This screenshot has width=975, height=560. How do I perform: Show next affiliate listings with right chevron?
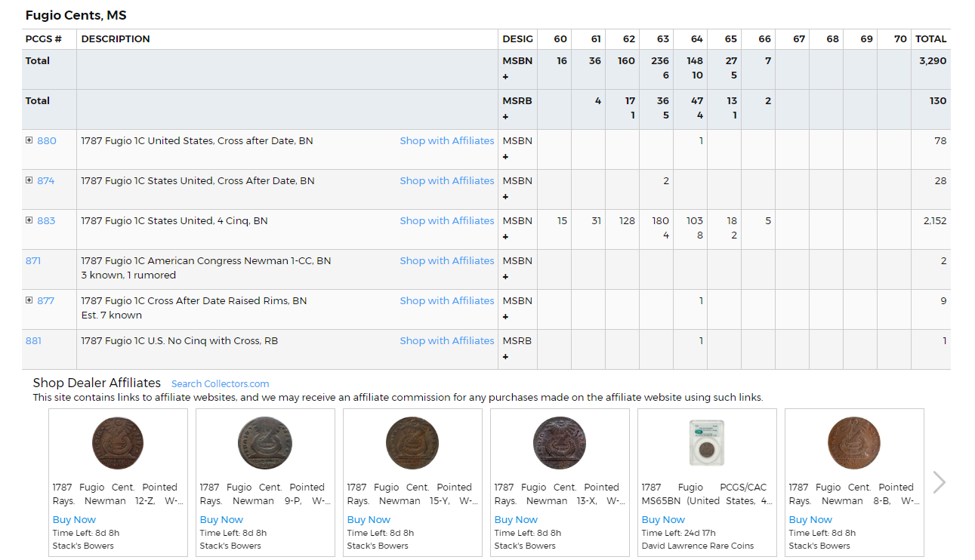(939, 482)
